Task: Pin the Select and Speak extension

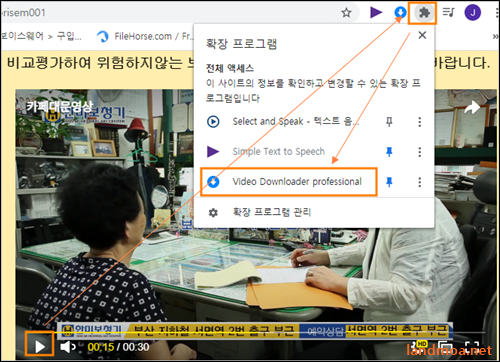Action: click(389, 122)
